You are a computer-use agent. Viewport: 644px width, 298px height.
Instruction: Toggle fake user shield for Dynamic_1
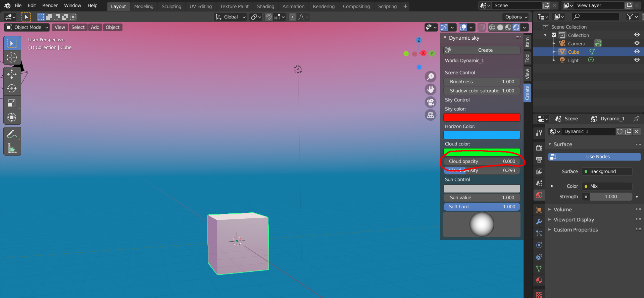(x=620, y=131)
